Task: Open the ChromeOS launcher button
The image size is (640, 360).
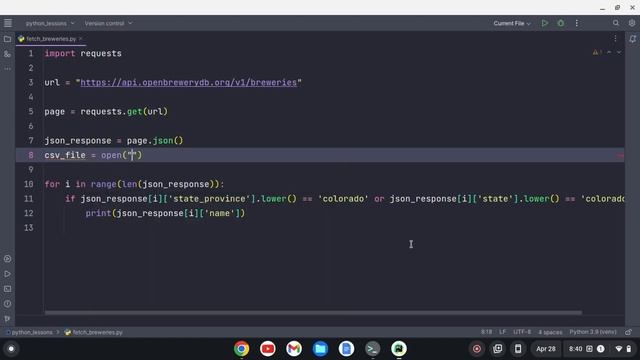Action: point(11,349)
